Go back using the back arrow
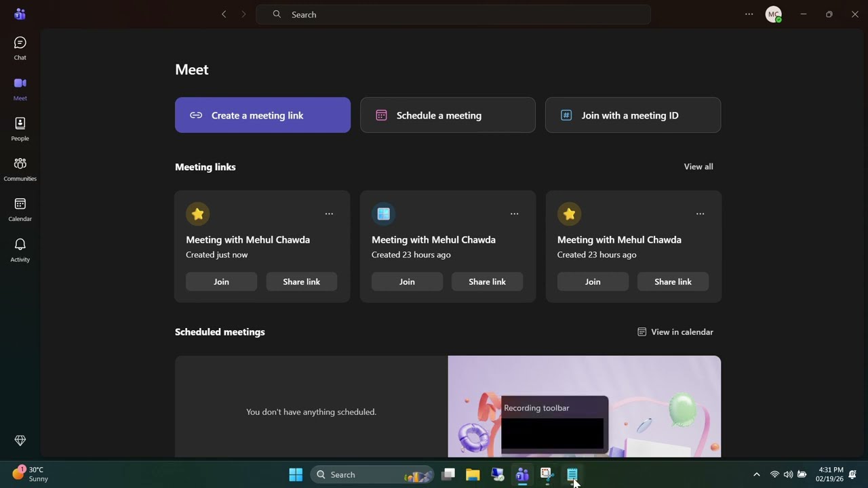The width and height of the screenshot is (868, 488). pyautogui.click(x=224, y=14)
